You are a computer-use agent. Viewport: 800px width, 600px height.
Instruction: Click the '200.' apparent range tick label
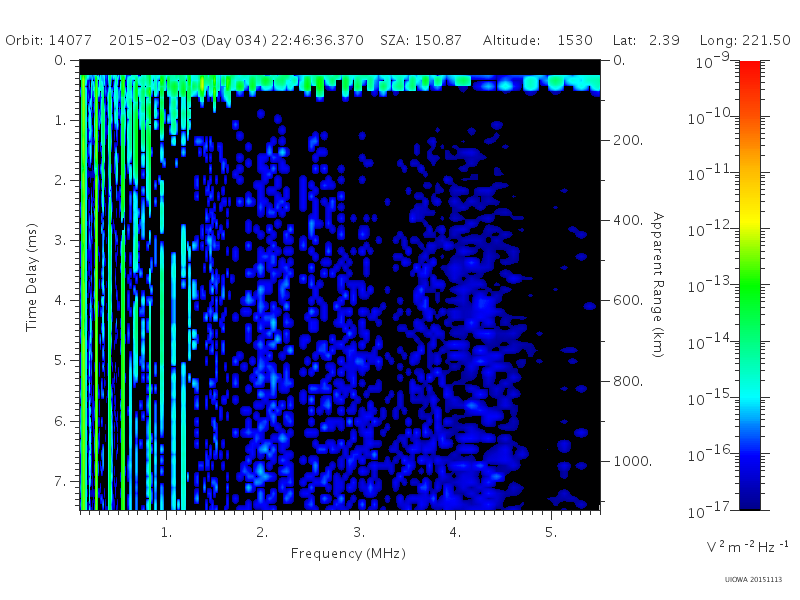628,140
